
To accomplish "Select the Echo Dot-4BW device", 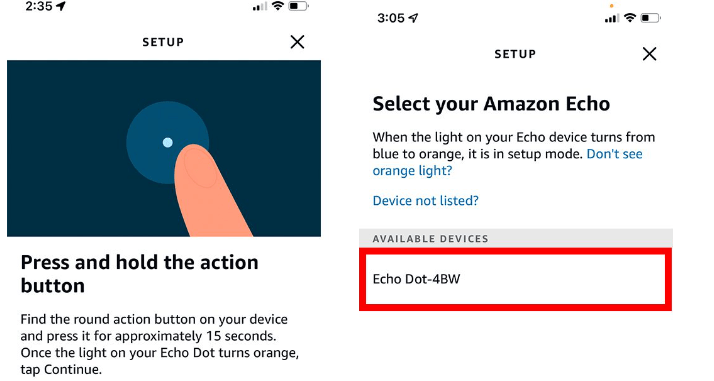I will pyautogui.click(x=515, y=279).
